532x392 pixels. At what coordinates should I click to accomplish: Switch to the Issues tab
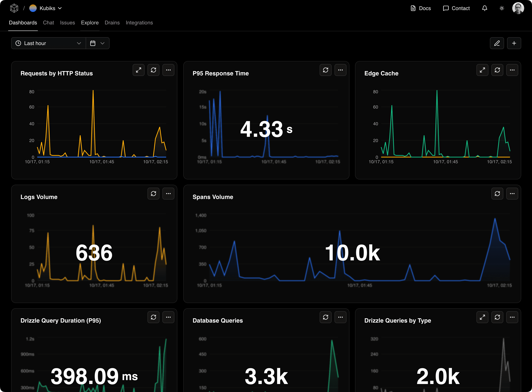click(x=67, y=23)
